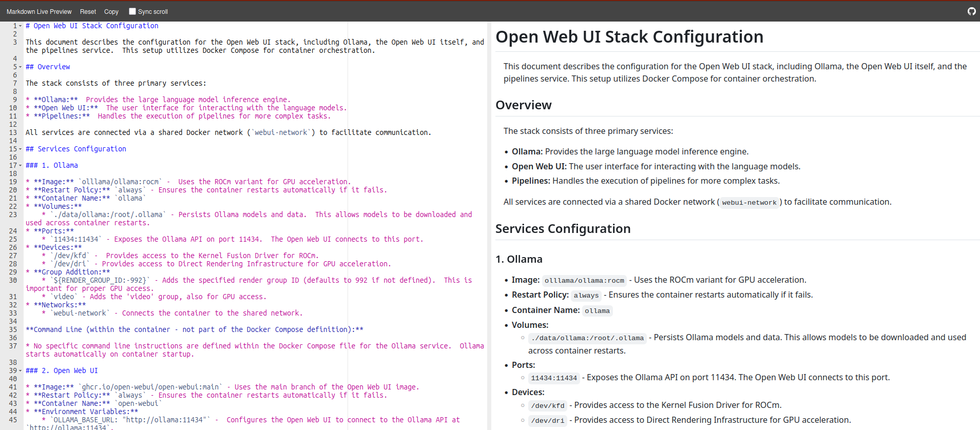Click '`olllama/ollama:rocm`' in editor line 19
The image size is (980, 430).
[120, 182]
